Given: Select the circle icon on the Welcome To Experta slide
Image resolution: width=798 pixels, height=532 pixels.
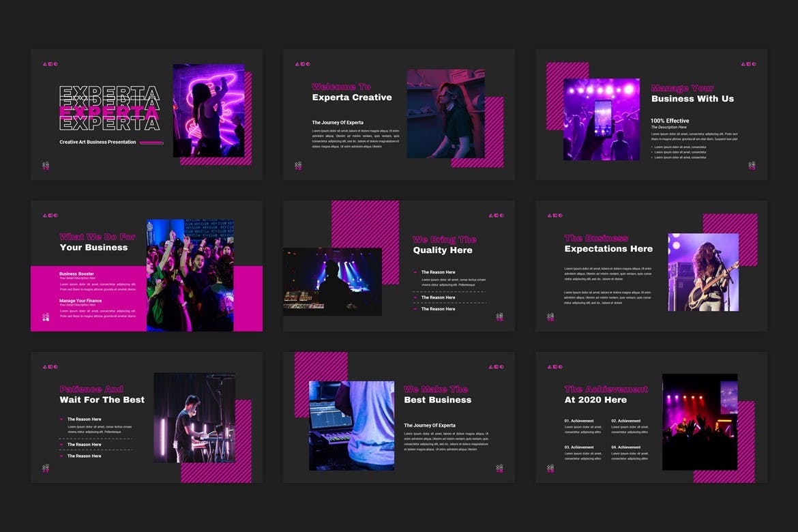Looking at the screenshot, I should 308,64.
